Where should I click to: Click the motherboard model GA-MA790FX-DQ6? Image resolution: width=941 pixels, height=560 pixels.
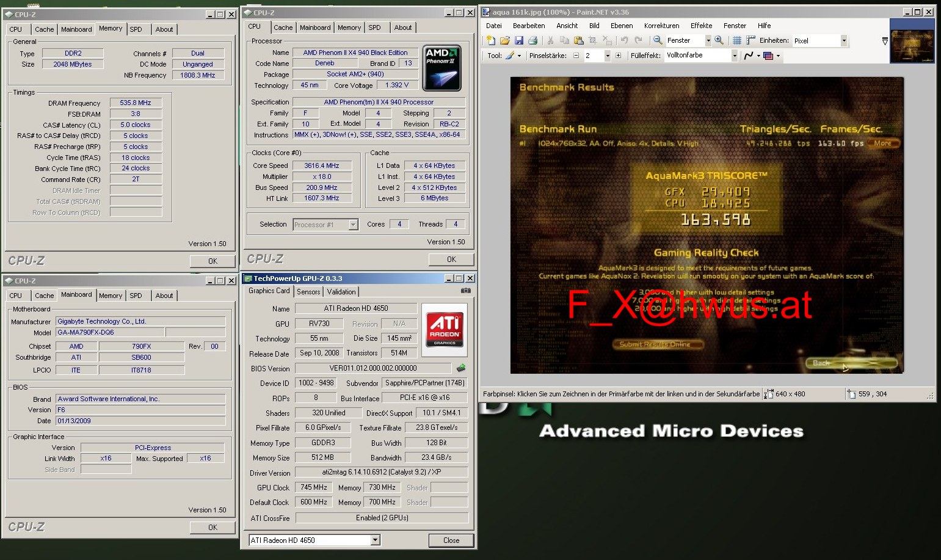110,332
